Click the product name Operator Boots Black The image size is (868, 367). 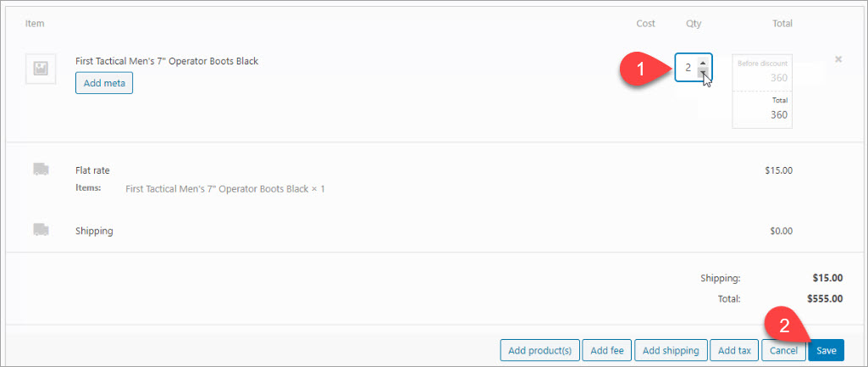[167, 61]
